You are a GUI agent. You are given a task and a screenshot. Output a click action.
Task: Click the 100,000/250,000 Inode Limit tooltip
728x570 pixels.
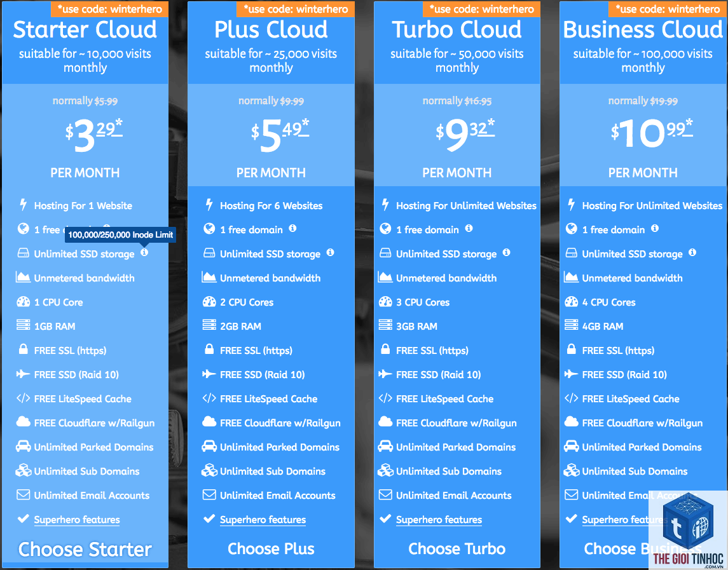[x=120, y=235]
